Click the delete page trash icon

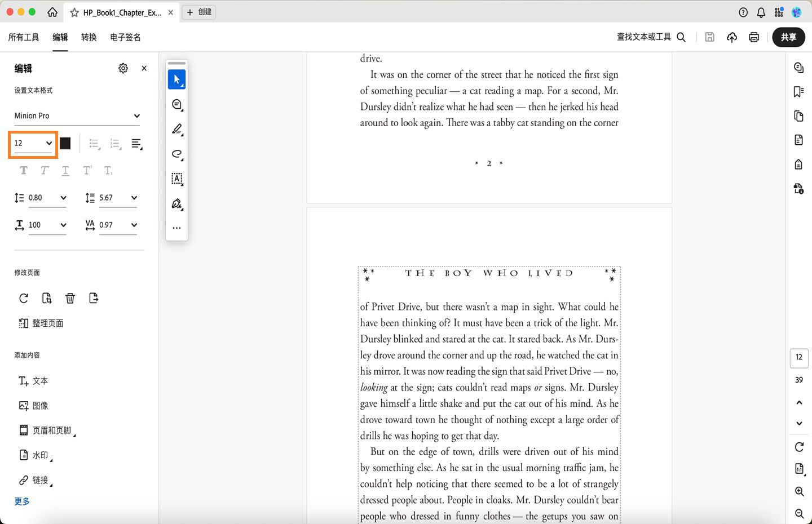tap(70, 298)
